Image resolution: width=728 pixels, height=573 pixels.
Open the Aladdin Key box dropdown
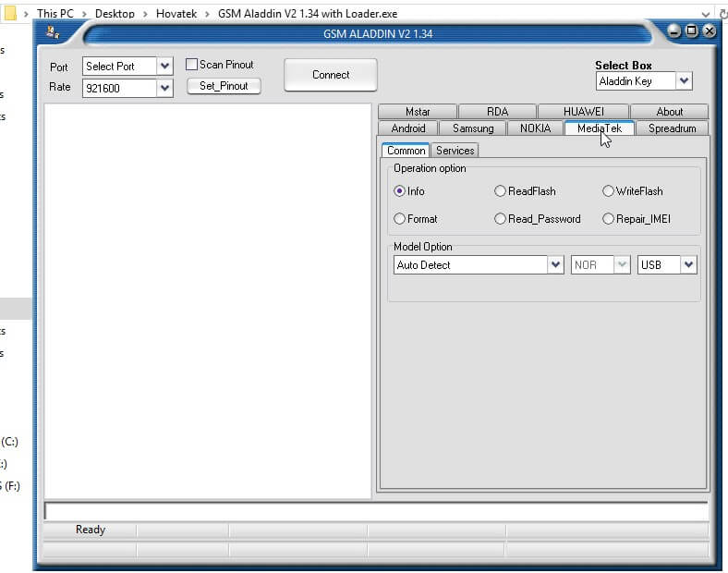[x=684, y=80]
